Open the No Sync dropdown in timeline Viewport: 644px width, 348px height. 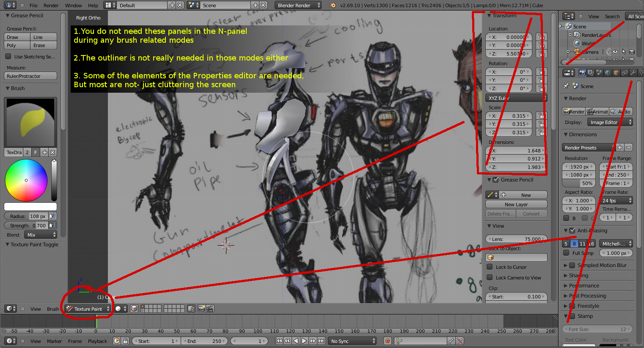(353, 341)
